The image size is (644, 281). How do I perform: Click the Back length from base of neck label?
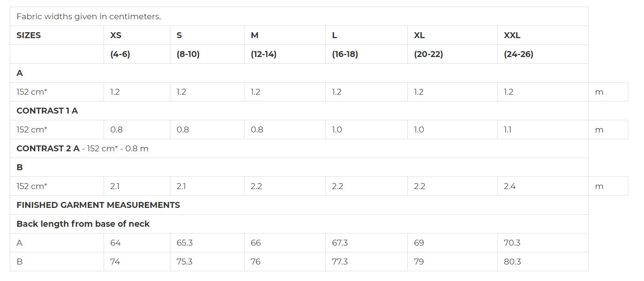pos(83,224)
